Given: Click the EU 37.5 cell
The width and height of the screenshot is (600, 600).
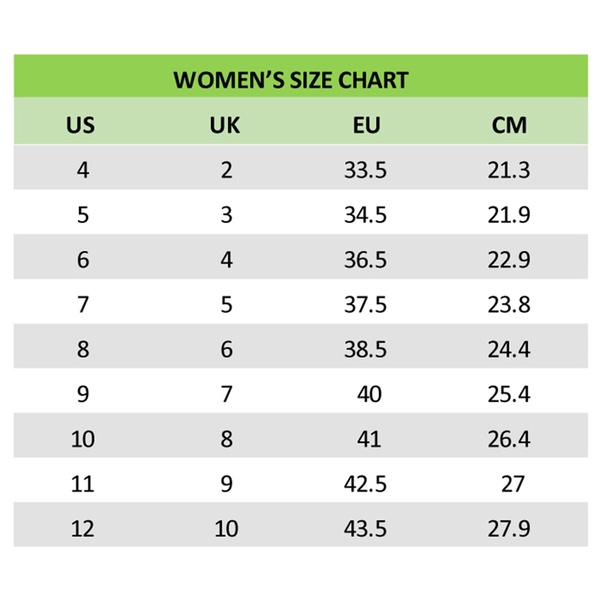Looking at the screenshot, I should 365,305.
